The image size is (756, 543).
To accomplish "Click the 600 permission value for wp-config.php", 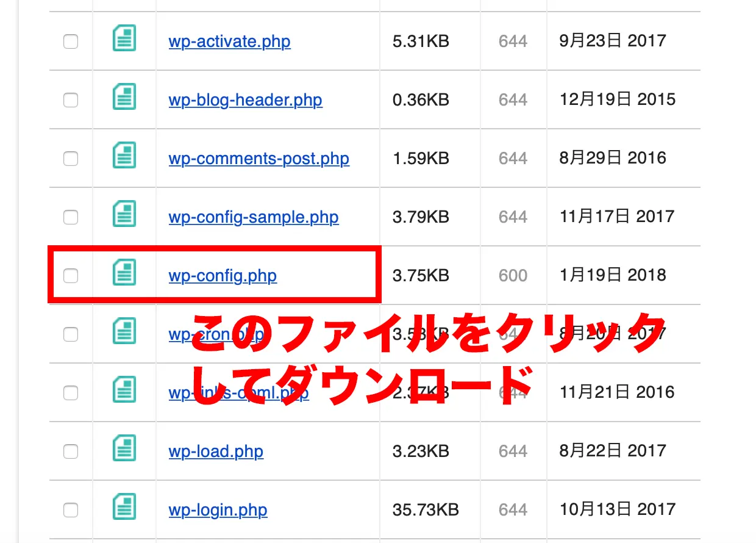I will click(513, 276).
